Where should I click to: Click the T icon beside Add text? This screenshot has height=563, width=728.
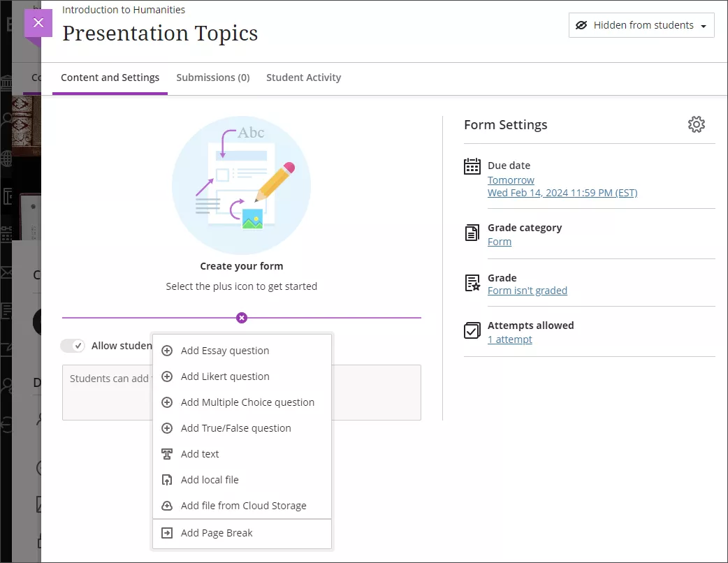click(167, 453)
